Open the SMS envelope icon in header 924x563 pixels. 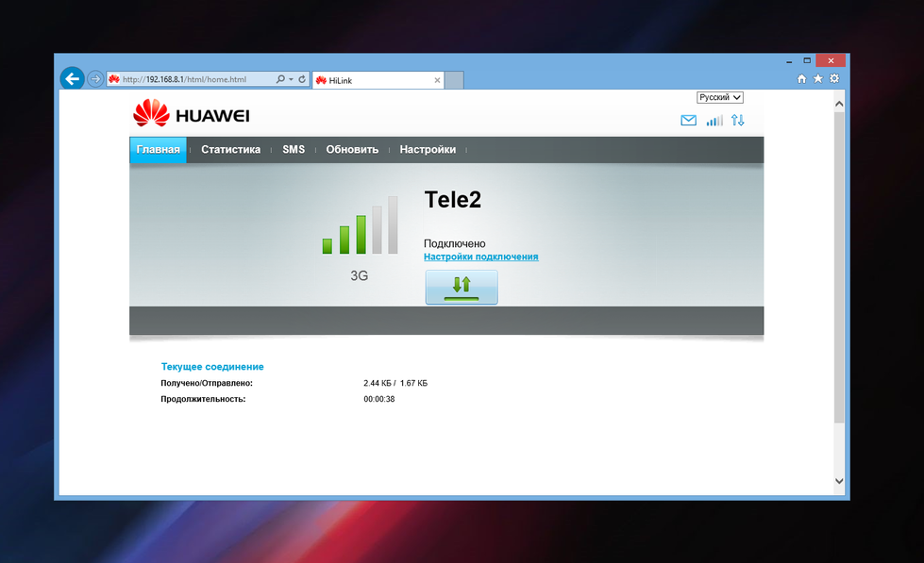click(x=688, y=120)
